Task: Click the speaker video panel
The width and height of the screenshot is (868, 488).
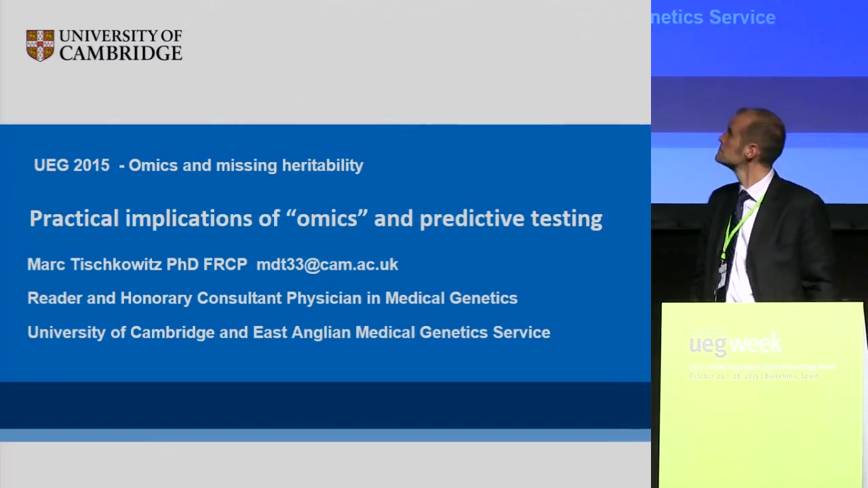Action: point(759,244)
